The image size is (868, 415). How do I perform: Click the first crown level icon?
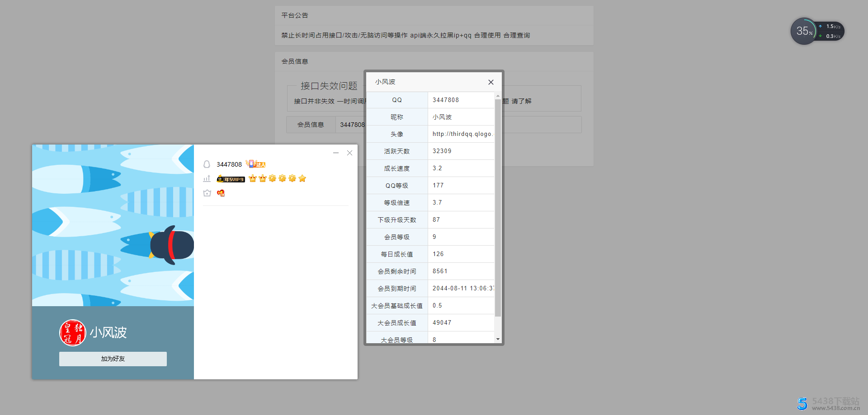click(x=252, y=179)
